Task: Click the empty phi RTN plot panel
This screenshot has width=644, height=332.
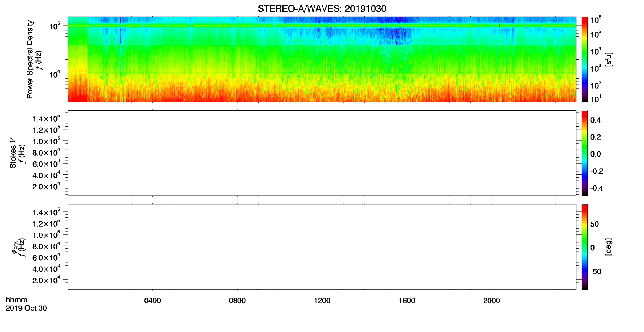Action: (x=322, y=247)
